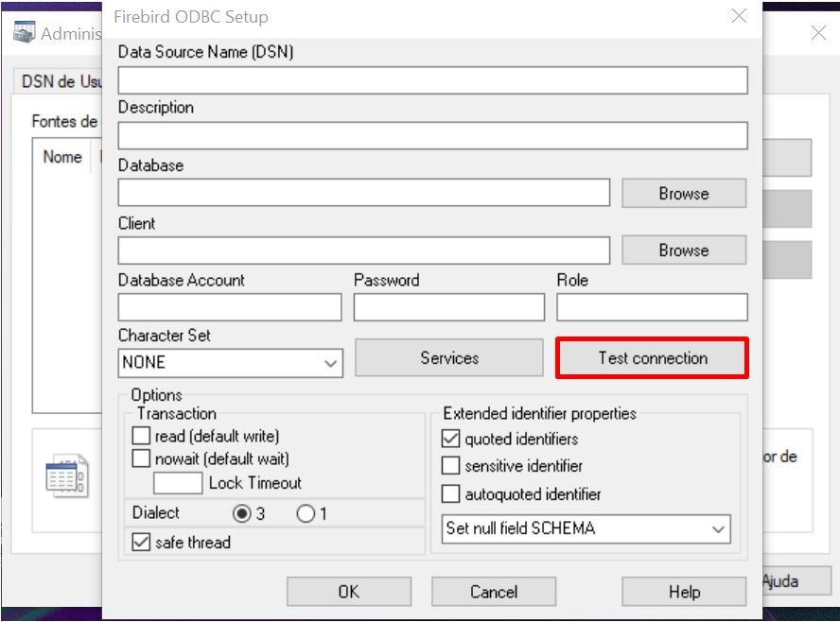840x622 pixels.
Task: Close the Firebird ODBC Setup dialog
Action: pos(740,16)
